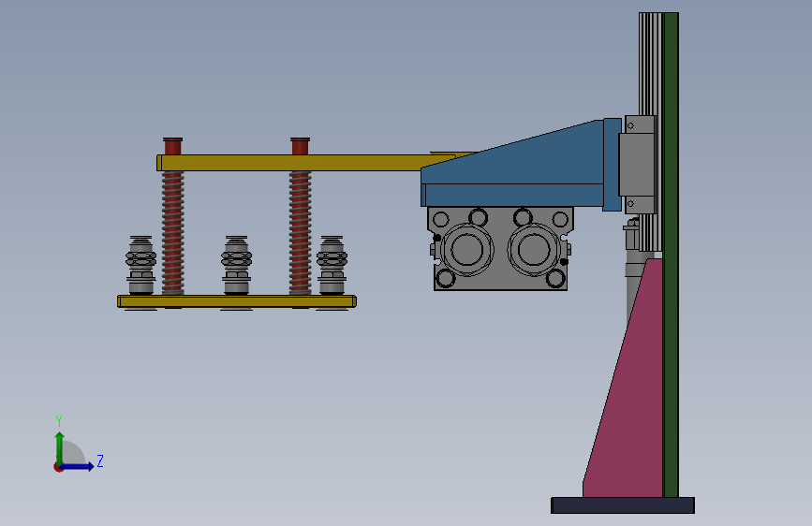Select the left red spring guide rod
812x526 pixels.
pos(173,223)
